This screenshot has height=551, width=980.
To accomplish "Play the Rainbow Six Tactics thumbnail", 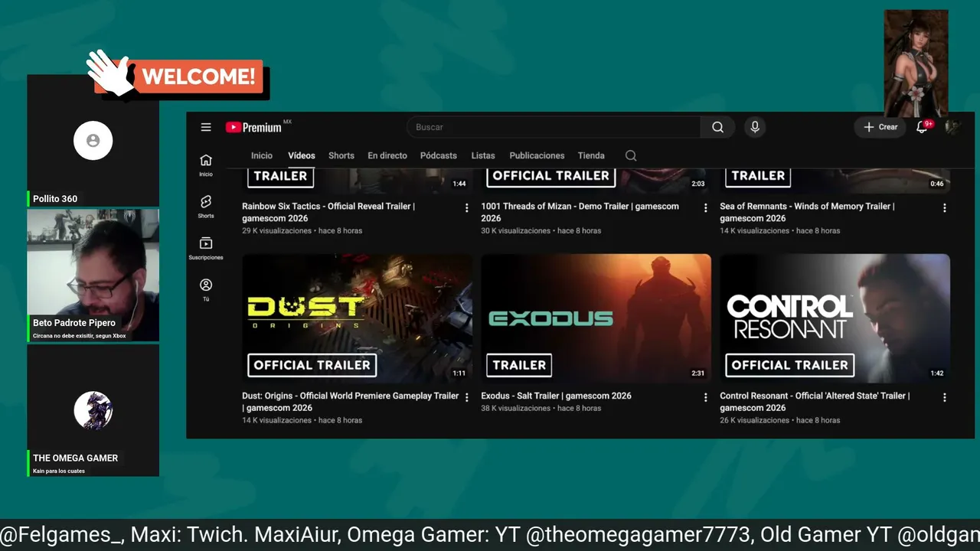I will (x=357, y=181).
